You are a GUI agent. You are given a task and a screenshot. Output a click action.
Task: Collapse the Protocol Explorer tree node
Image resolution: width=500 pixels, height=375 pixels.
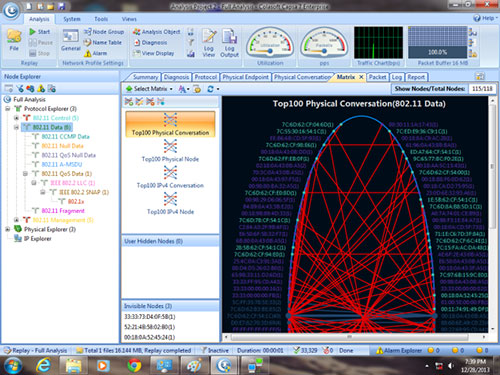pos(7,109)
